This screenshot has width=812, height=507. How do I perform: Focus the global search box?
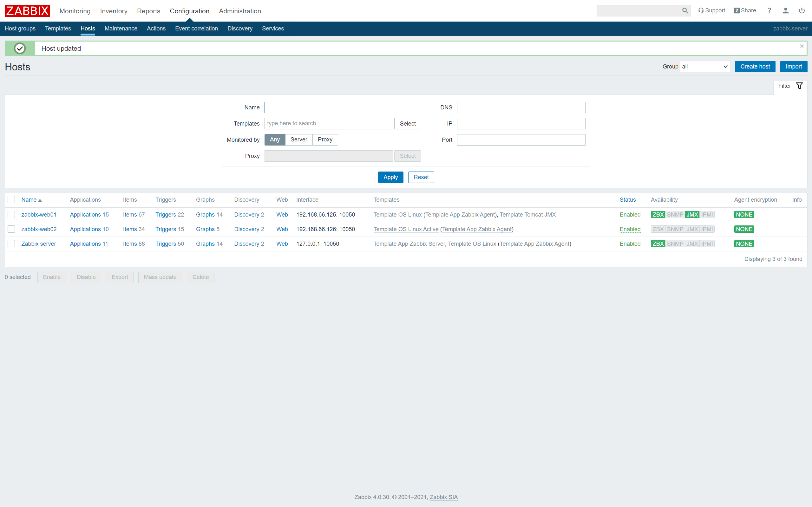click(x=638, y=11)
